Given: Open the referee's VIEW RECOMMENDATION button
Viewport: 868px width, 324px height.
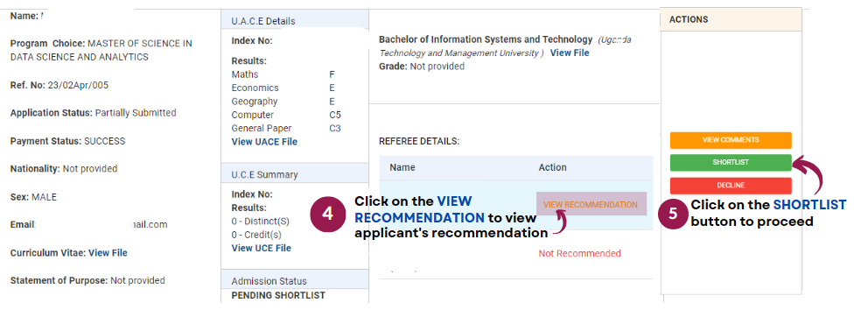Looking at the screenshot, I should (591, 204).
